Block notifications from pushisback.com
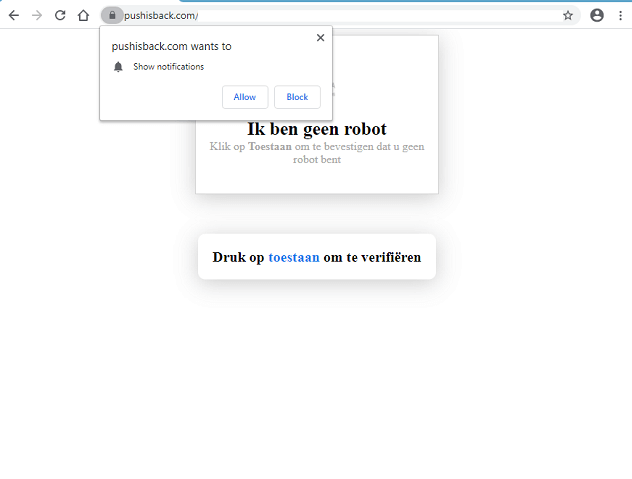 tap(297, 97)
